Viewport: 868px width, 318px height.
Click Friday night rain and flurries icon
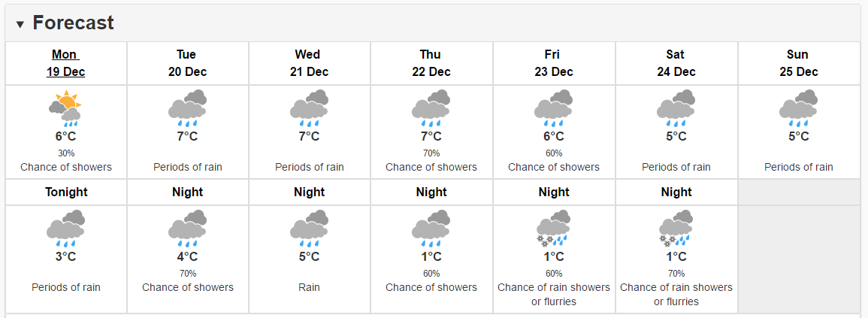click(x=554, y=229)
